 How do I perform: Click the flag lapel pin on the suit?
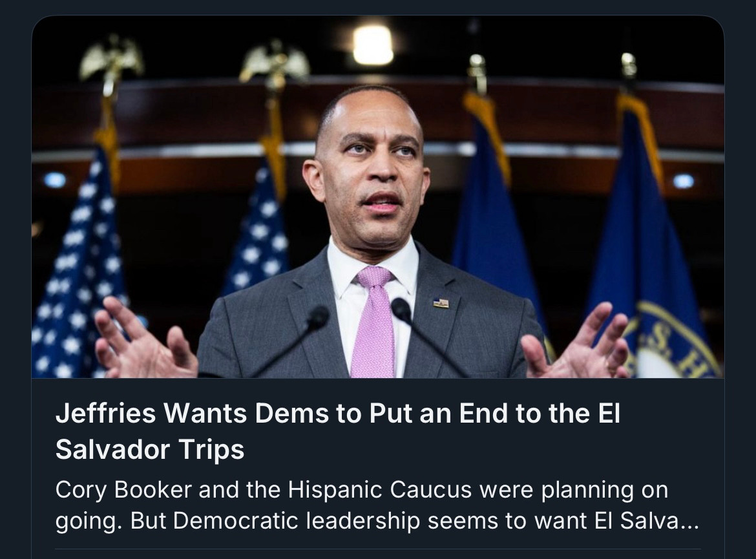click(441, 303)
